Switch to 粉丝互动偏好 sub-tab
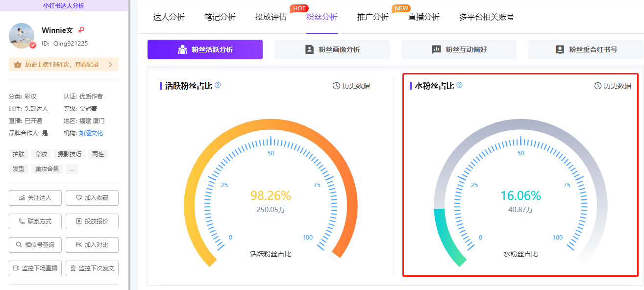 coord(459,49)
